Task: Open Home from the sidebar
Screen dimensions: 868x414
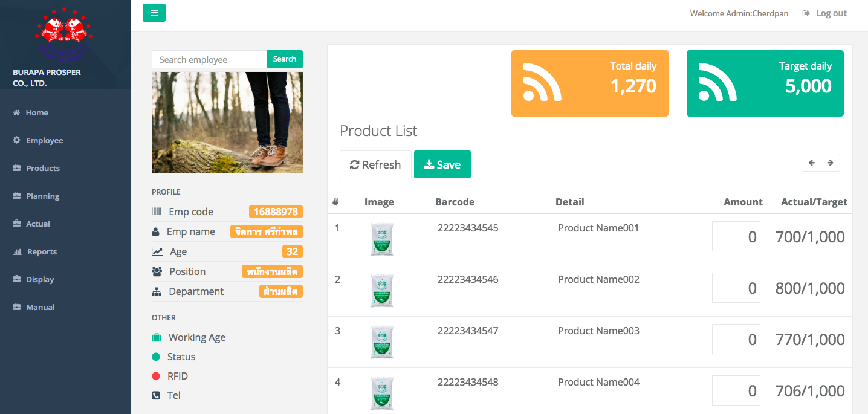Action: (x=37, y=112)
